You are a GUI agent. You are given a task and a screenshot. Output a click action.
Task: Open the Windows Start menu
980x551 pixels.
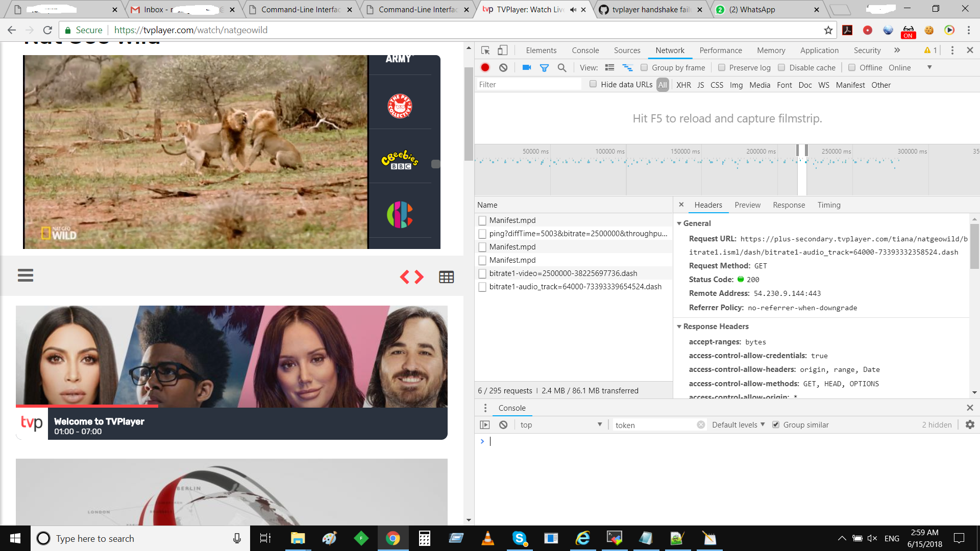(x=15, y=538)
